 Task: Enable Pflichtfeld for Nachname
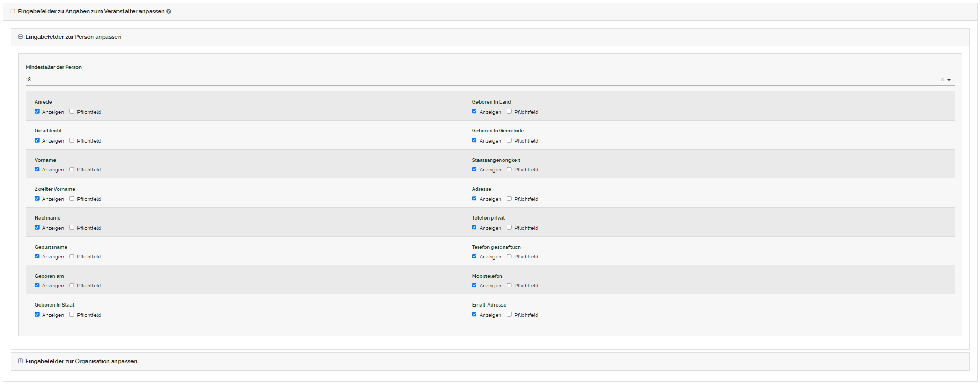click(72, 228)
